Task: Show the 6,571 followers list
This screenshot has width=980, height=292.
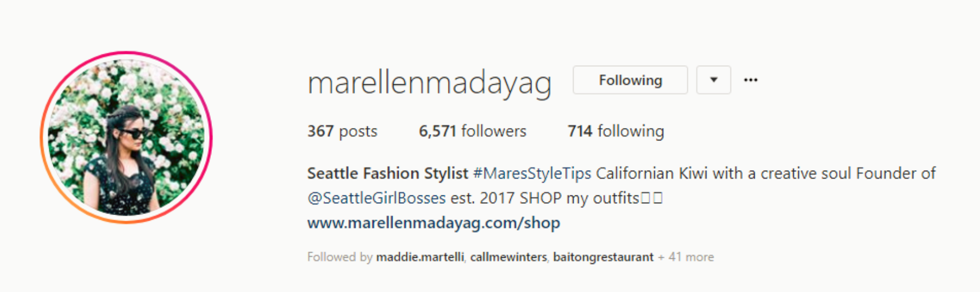Action: pos(472,131)
